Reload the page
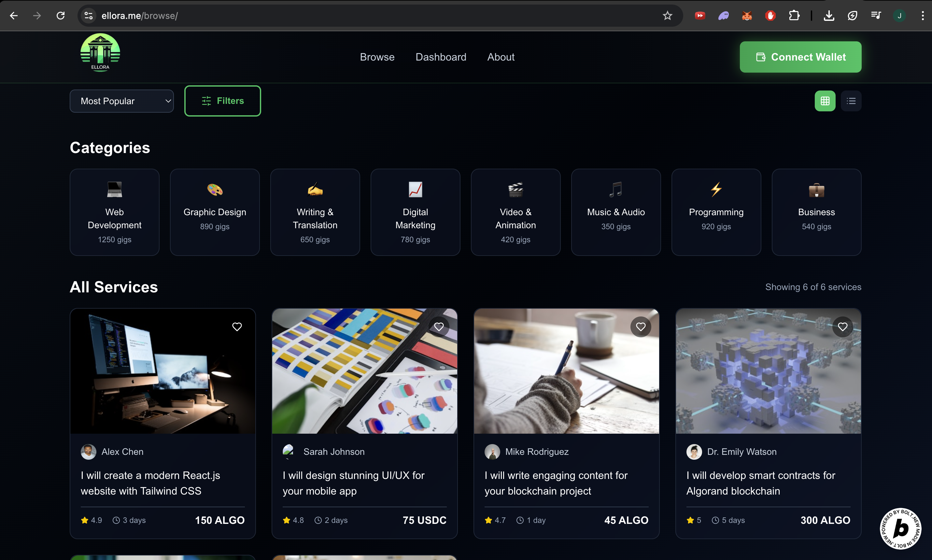932x560 pixels. tap(60, 16)
